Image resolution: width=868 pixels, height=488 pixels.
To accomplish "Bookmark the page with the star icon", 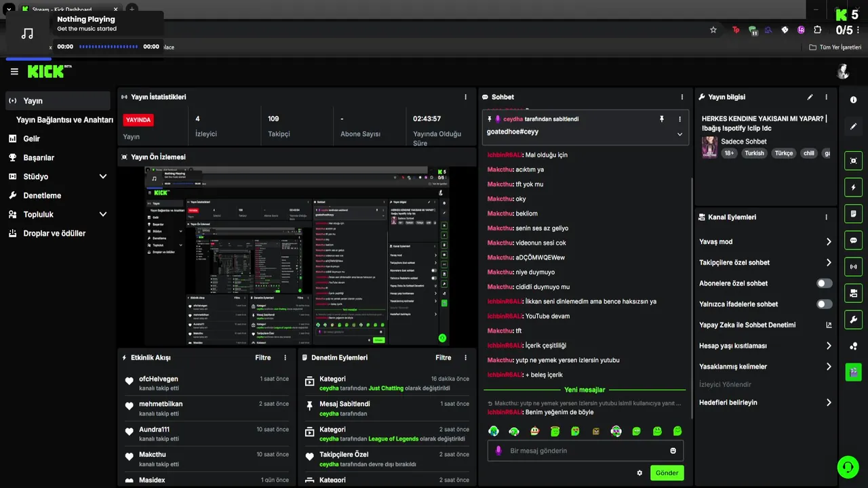I will point(713,30).
